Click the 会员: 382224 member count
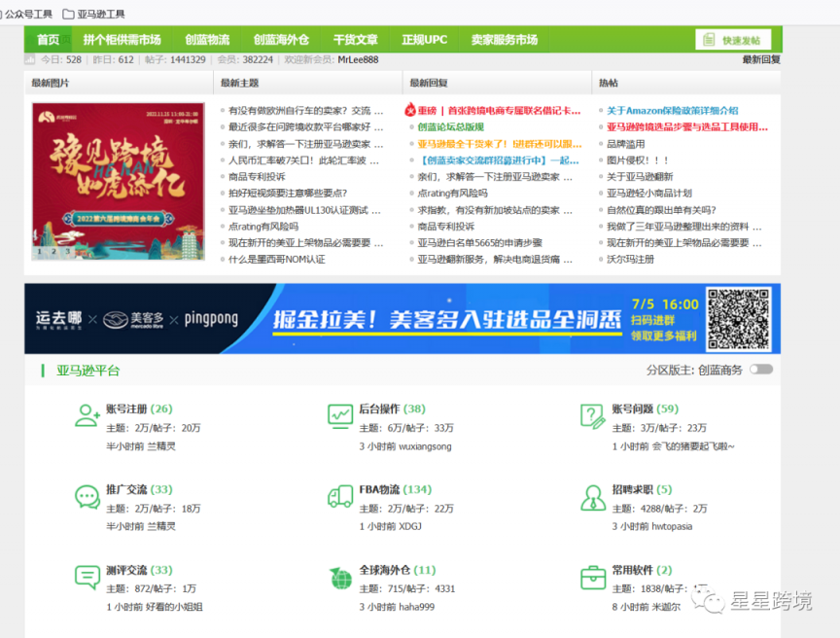Image resolution: width=840 pixels, height=638 pixels. click(245, 59)
